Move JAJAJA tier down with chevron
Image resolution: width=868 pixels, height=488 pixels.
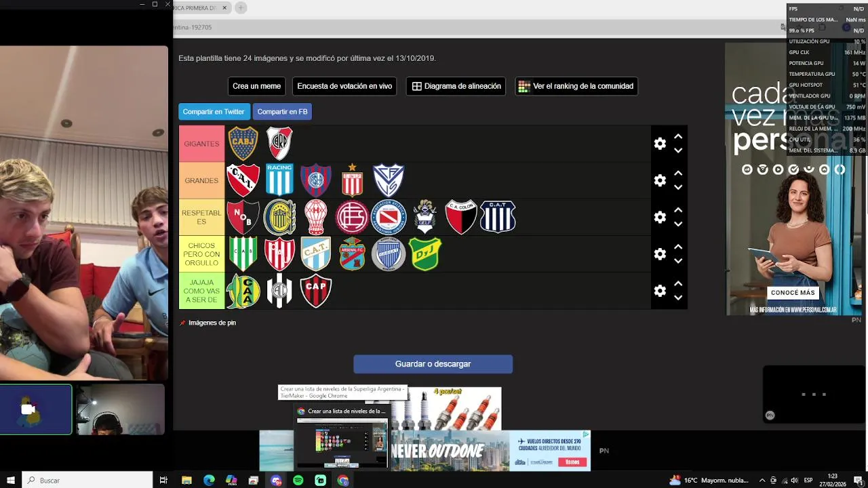click(x=678, y=297)
